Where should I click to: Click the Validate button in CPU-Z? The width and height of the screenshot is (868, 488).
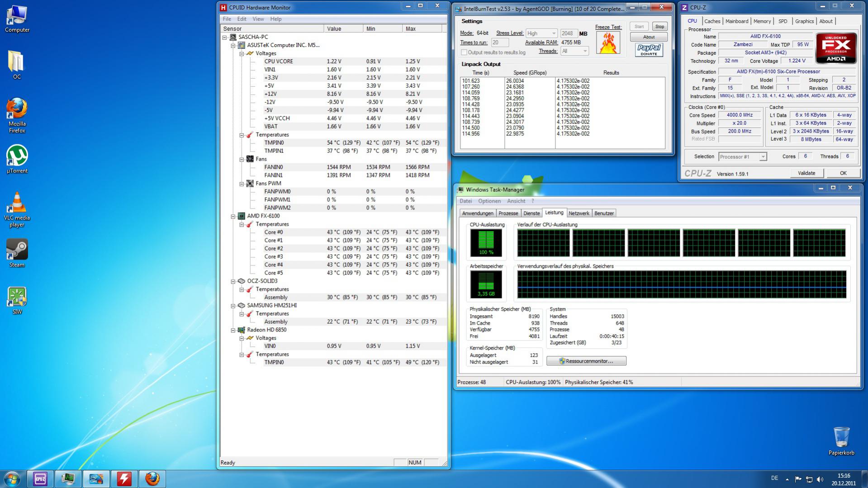point(806,173)
